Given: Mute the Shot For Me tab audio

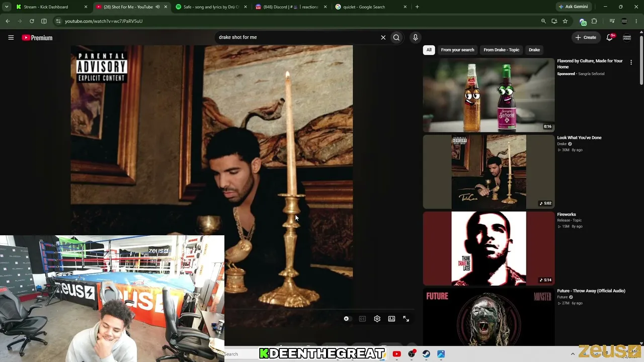Looking at the screenshot, I should pos(157,7).
